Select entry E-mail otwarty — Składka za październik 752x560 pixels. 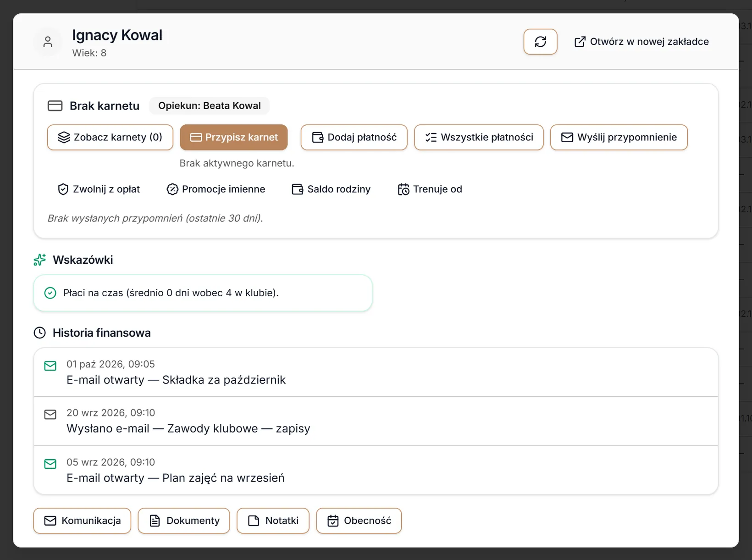pyautogui.click(x=376, y=372)
